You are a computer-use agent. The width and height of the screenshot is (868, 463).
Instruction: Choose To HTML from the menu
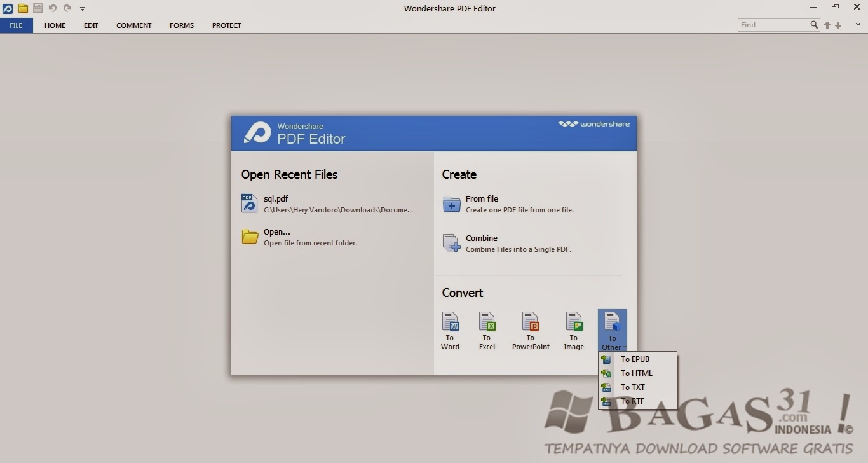637,373
